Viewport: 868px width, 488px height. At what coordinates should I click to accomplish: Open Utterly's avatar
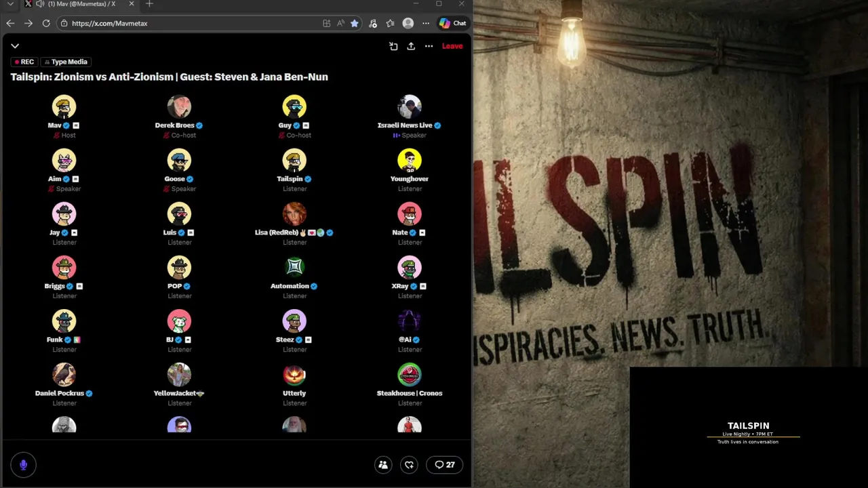pyautogui.click(x=294, y=375)
